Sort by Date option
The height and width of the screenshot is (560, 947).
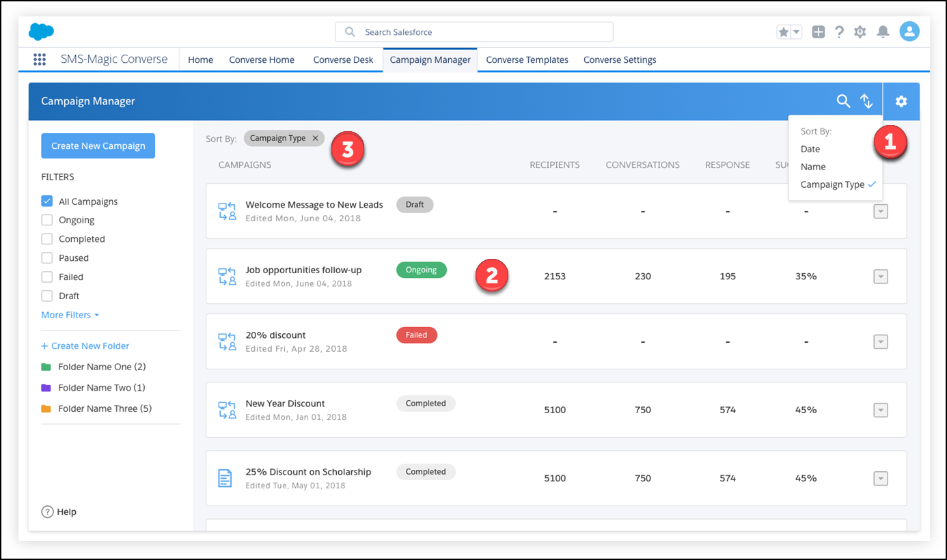coord(810,149)
